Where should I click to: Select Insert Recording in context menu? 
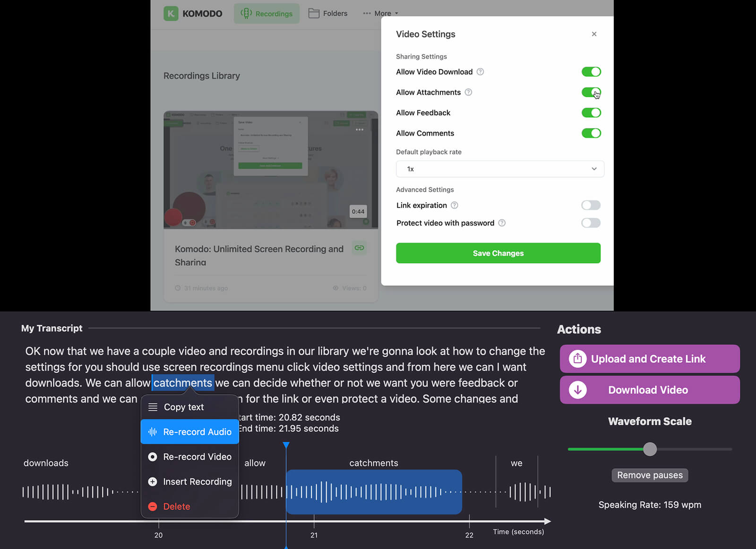click(190, 481)
